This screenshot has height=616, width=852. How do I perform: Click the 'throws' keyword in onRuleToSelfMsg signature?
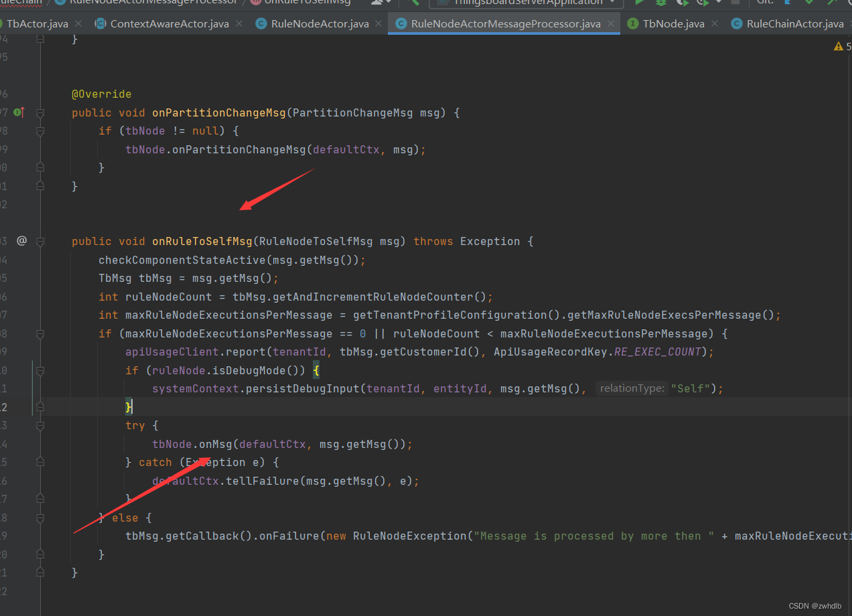click(x=433, y=241)
